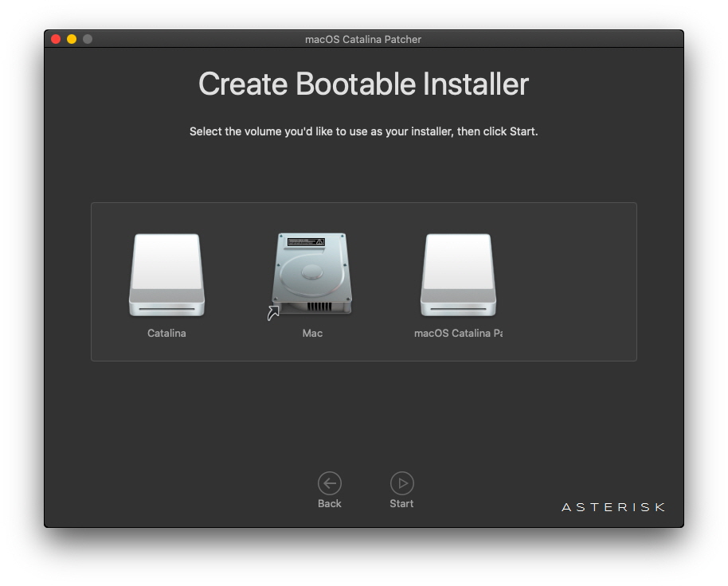Close the macOS Catalina Patcher window
The image size is (728, 586).
pos(56,39)
